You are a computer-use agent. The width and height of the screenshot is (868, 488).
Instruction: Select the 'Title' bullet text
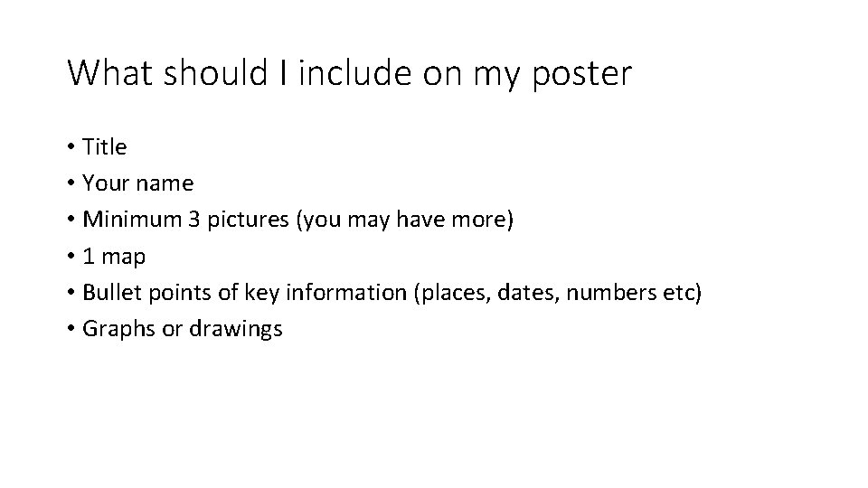[105, 146]
